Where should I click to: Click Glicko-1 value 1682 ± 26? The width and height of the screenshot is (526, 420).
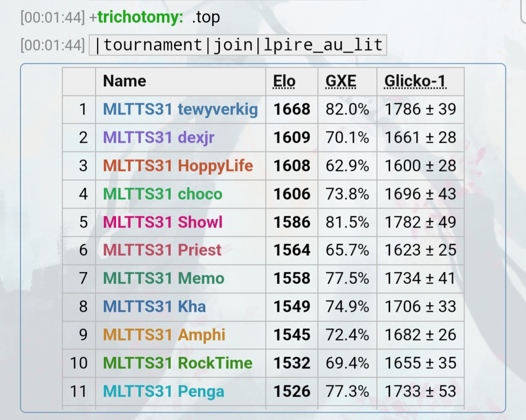(x=420, y=335)
